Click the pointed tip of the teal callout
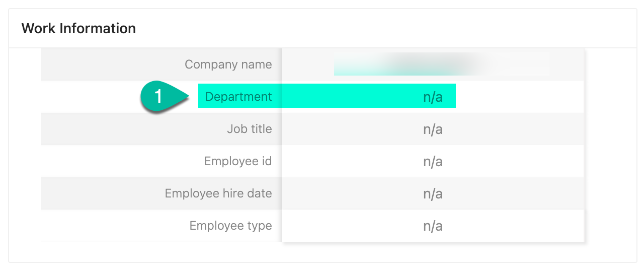The height and width of the screenshot is (270, 644). (x=189, y=97)
